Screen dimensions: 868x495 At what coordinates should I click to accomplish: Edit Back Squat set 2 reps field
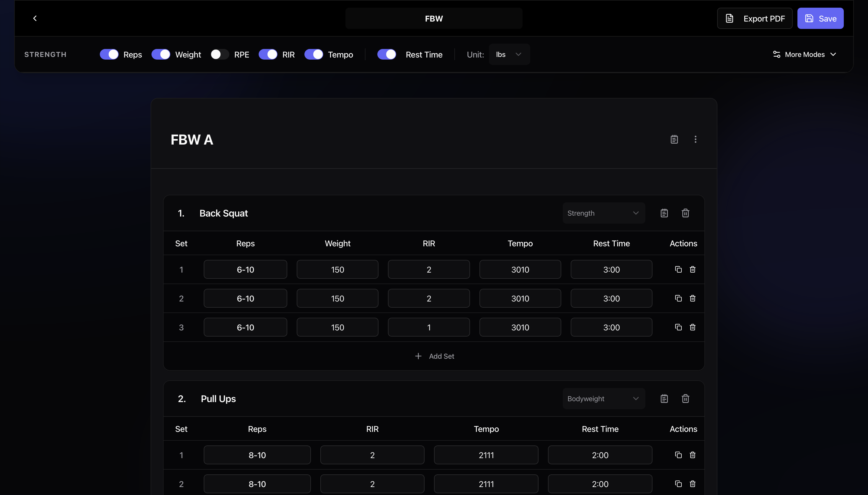[245, 299]
